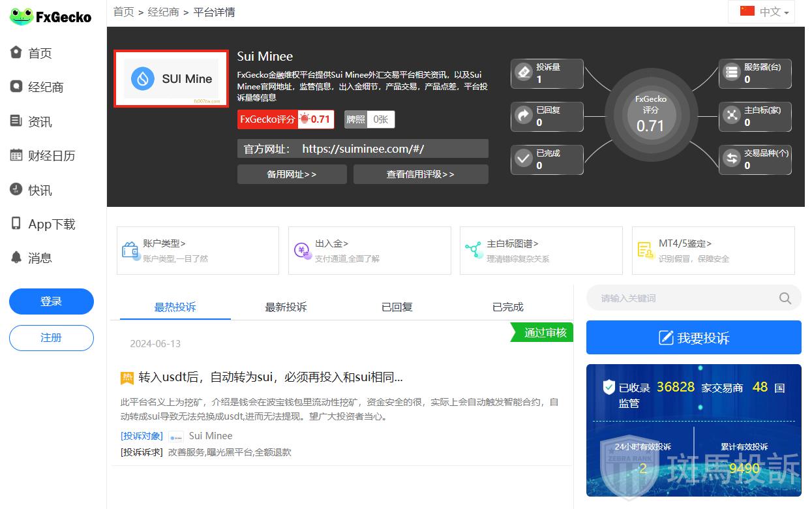Click the 投诉量 complaint count icon
The image size is (812, 509).
coord(524,72)
